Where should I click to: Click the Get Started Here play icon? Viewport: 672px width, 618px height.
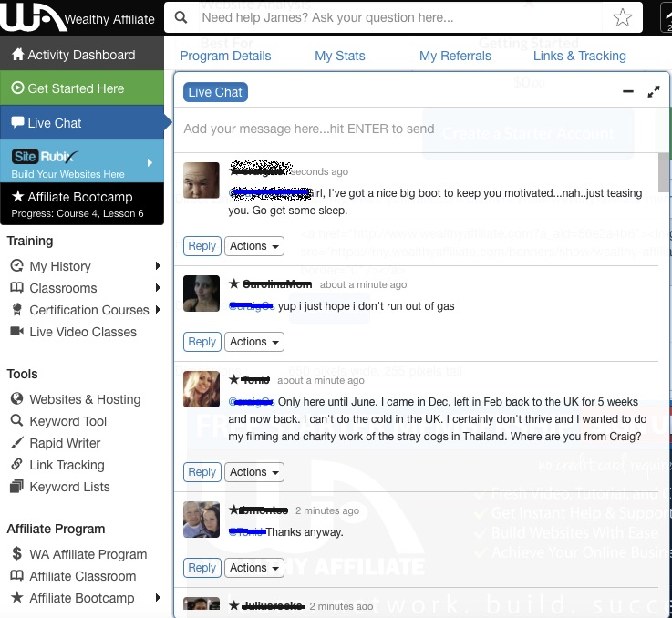click(17, 88)
